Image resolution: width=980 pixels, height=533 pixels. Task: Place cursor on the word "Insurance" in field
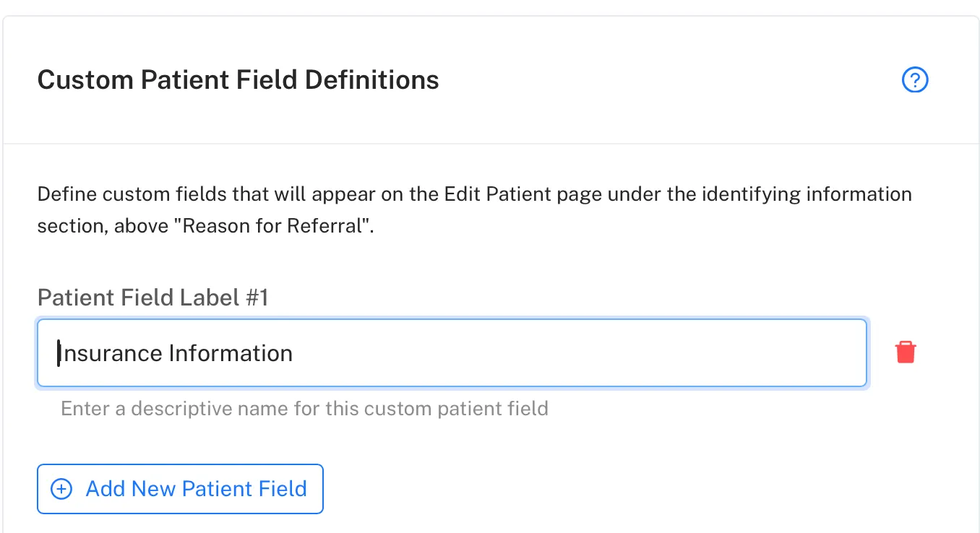pos(110,353)
